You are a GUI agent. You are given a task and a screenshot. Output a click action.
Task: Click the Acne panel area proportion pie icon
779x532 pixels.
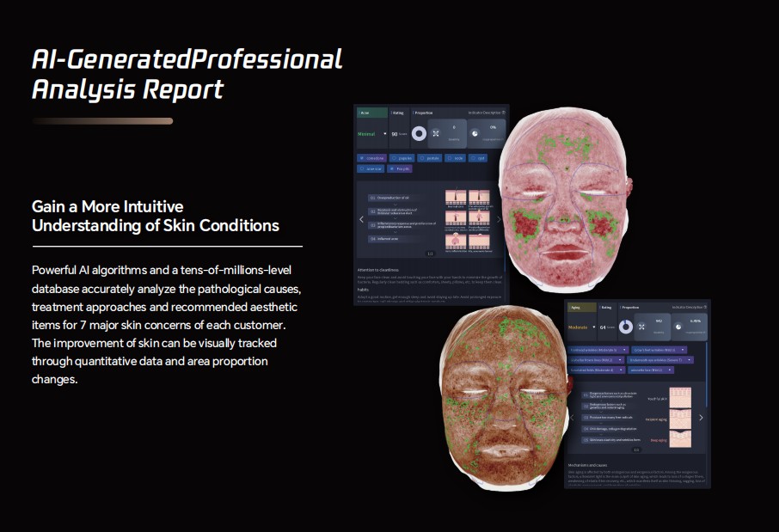[475, 133]
